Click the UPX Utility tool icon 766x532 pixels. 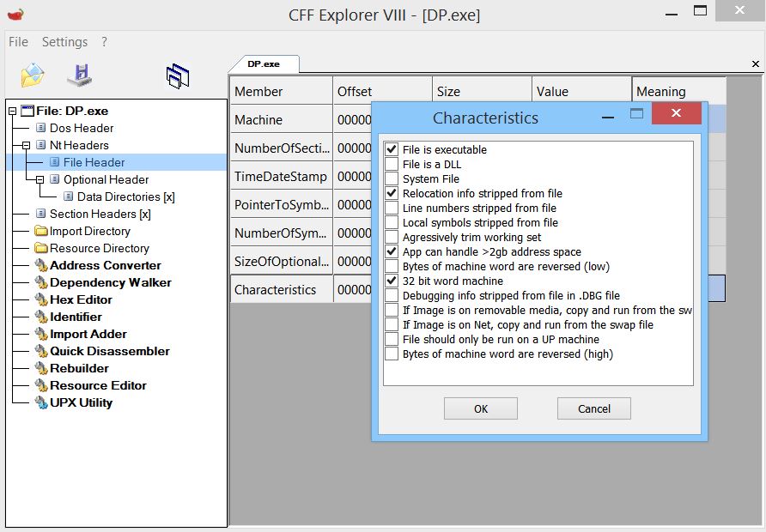pyautogui.click(x=41, y=402)
